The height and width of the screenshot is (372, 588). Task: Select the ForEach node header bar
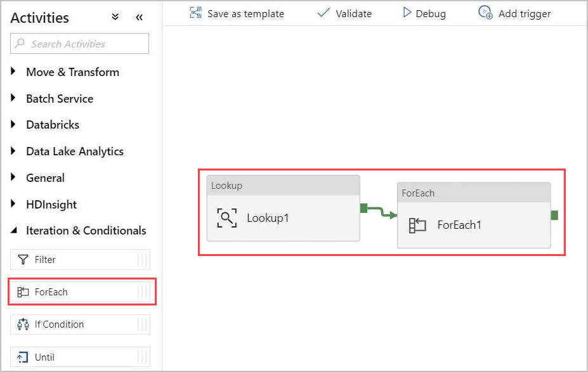click(x=474, y=193)
